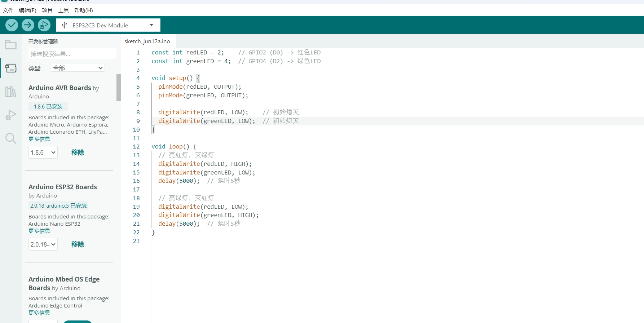Click the 1.8.6 已安装 badge
644x323 pixels.
pos(48,107)
